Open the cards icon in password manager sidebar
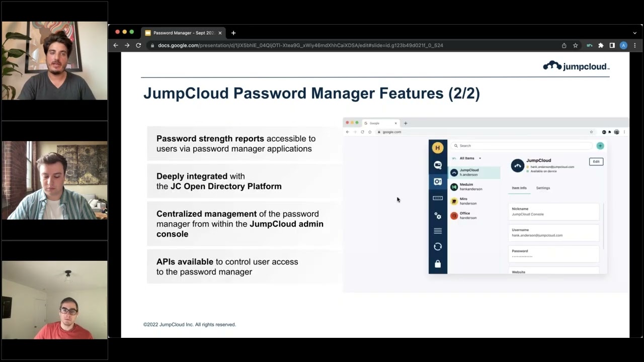The width and height of the screenshot is (644, 362). [438, 165]
